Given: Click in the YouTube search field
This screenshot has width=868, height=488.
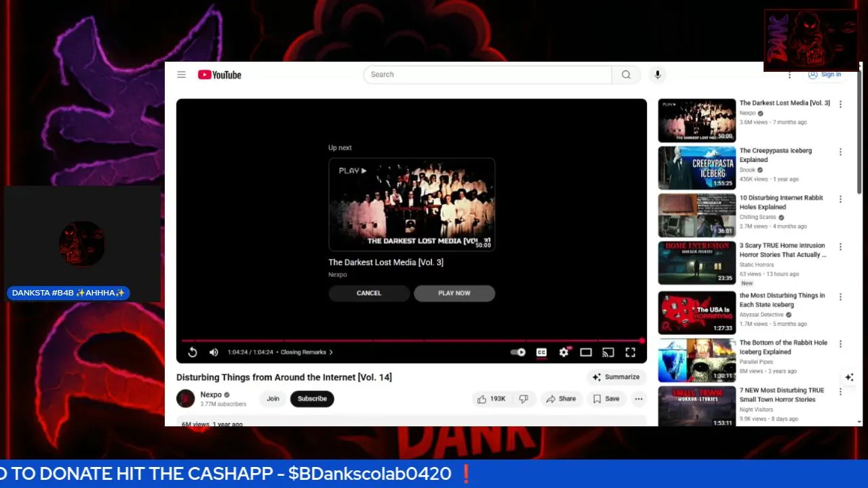Looking at the screenshot, I should pyautogui.click(x=488, y=75).
